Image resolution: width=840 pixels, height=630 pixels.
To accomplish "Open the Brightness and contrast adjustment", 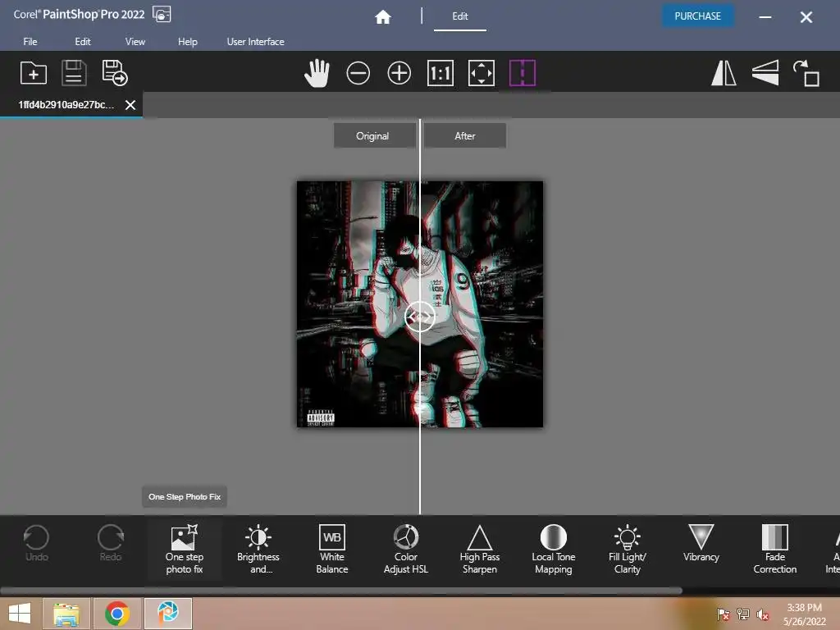I will coord(258,549).
